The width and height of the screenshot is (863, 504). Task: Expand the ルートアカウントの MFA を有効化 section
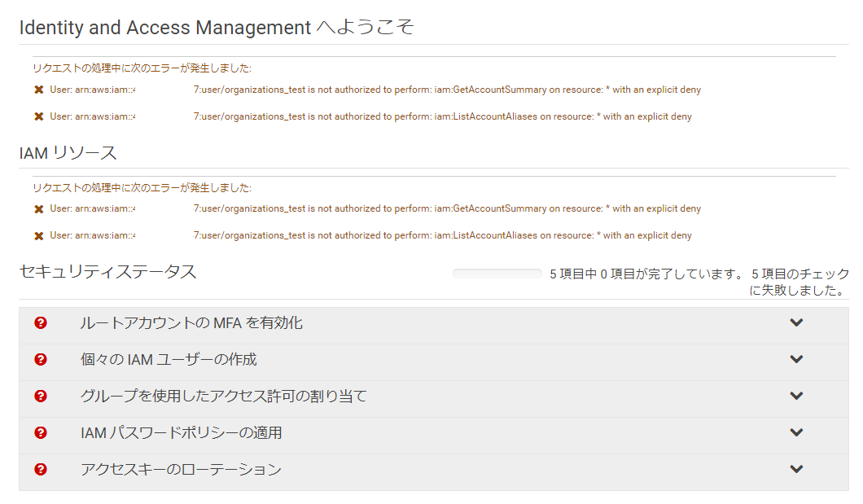[x=795, y=324]
